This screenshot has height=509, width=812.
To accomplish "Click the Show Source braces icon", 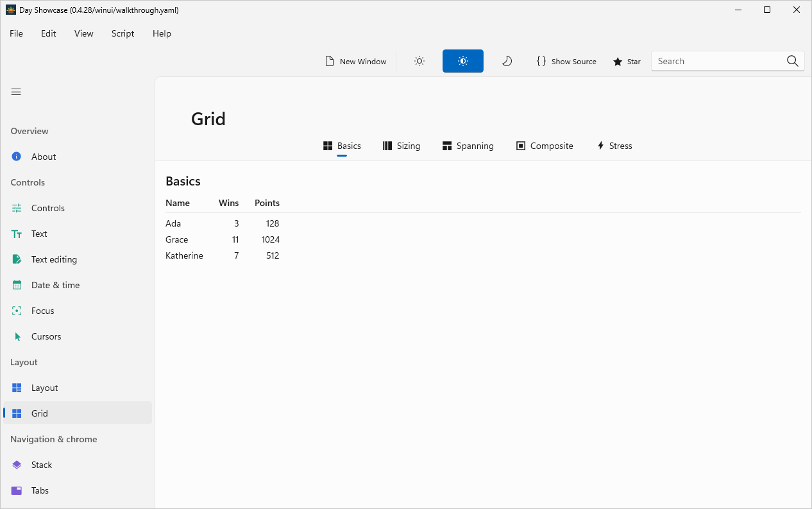I will pos(541,61).
